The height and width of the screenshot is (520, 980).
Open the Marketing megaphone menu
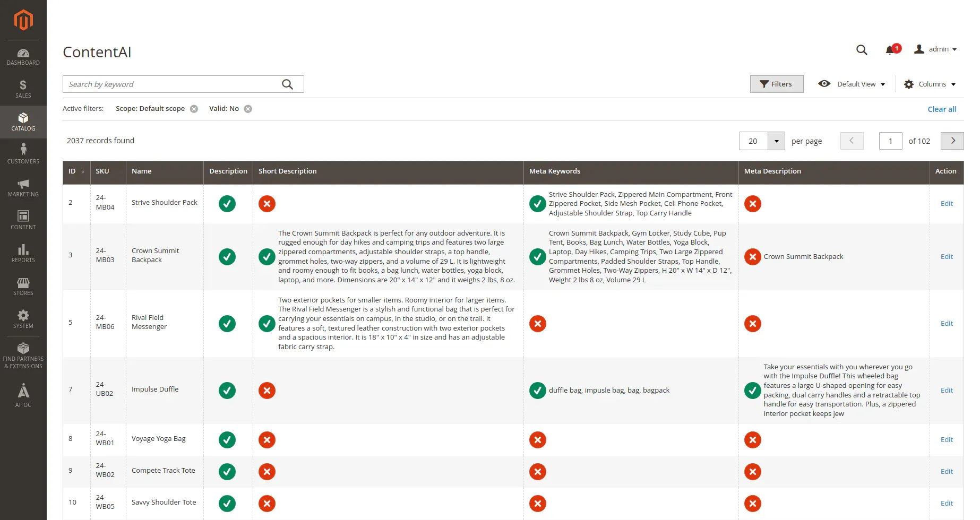[x=23, y=187]
